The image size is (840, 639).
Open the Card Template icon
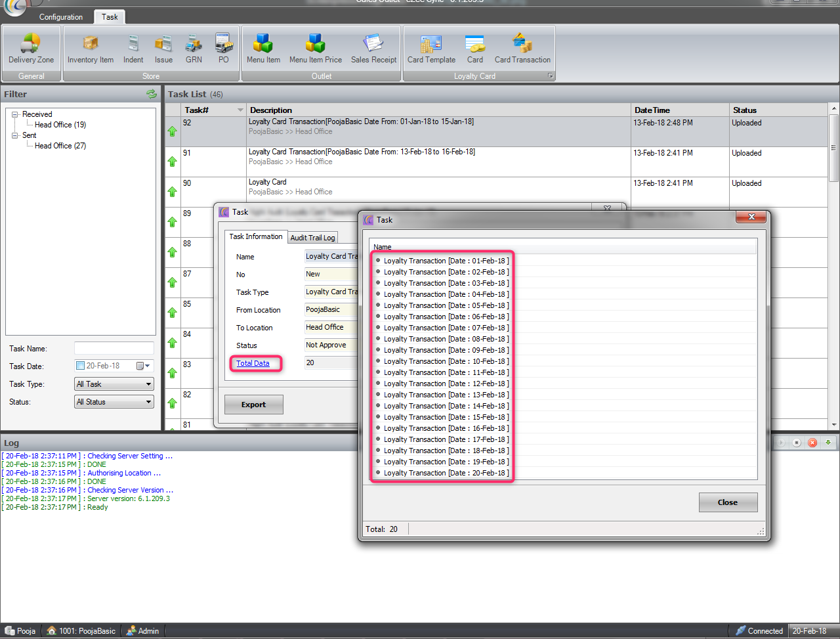[x=431, y=48]
